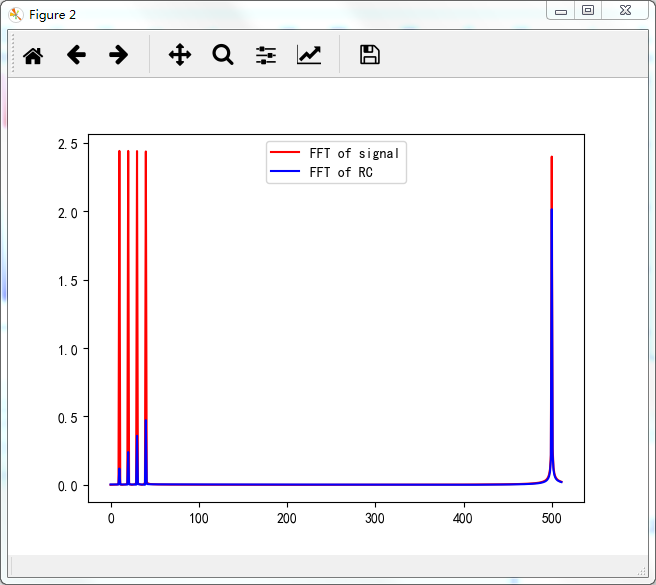Reset the plot to the original Home view
656x585 pixels.
33,55
